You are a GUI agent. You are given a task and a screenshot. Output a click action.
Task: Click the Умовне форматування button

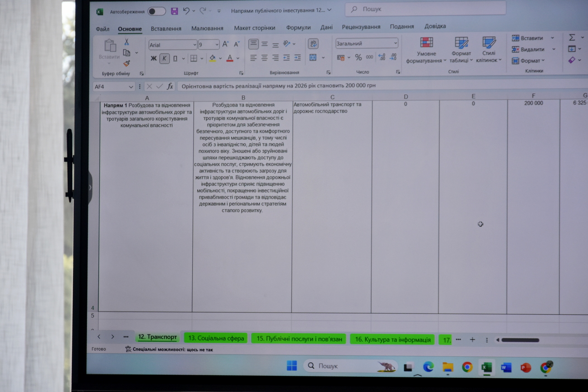pos(426,49)
